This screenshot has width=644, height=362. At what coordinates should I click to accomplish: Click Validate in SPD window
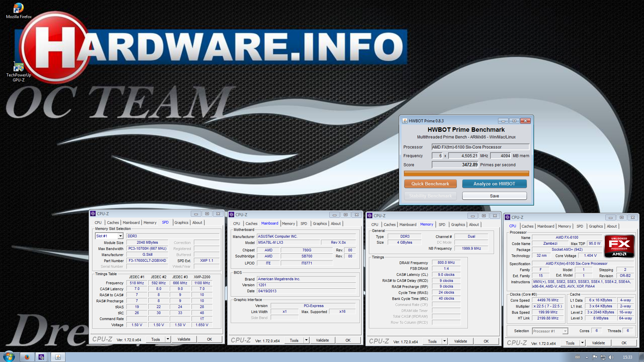point(184,339)
